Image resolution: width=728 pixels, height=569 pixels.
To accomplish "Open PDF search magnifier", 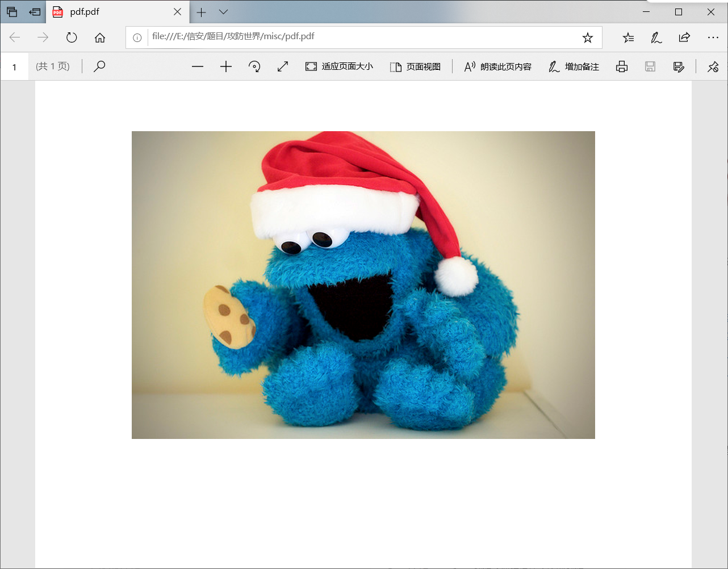I will pos(99,66).
